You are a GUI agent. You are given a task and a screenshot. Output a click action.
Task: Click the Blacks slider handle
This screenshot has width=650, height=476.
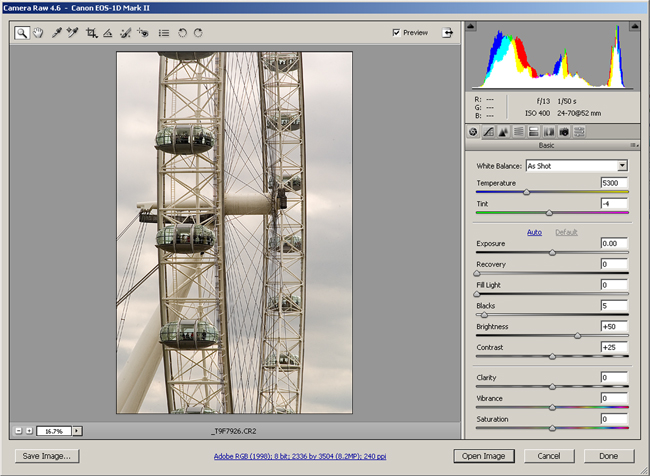[x=484, y=315]
